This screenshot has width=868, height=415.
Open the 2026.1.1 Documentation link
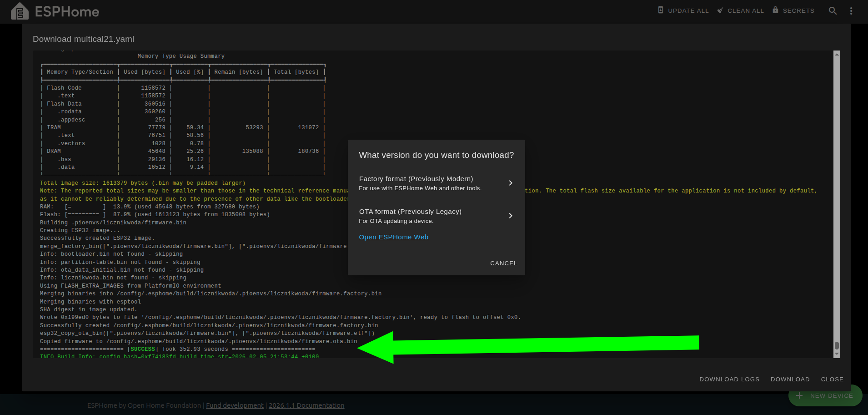click(306, 405)
